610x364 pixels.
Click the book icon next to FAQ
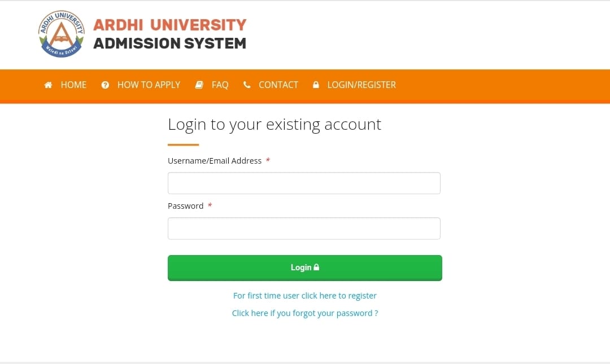pos(199,85)
